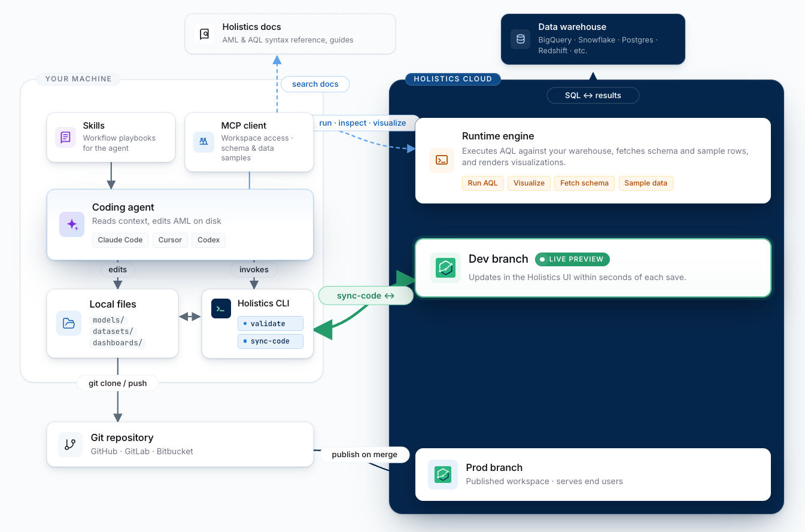Click the "LIVE PREVIEW" badge on Dev branch
Viewport: 805px width, 532px height.
click(x=573, y=259)
